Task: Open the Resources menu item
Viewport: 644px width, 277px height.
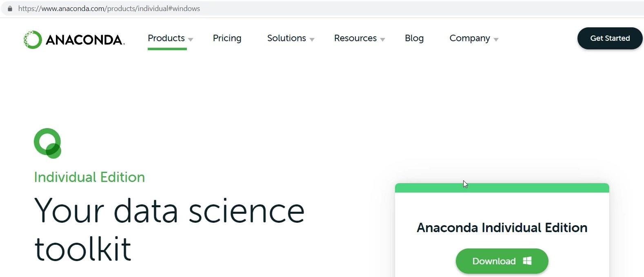Action: pyautogui.click(x=355, y=38)
